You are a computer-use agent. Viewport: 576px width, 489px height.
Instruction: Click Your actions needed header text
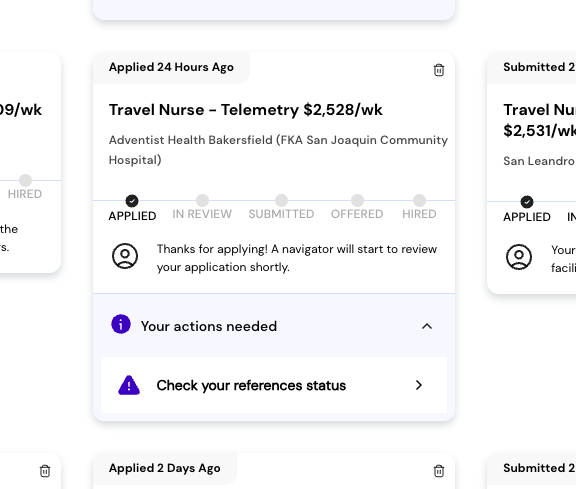209,326
